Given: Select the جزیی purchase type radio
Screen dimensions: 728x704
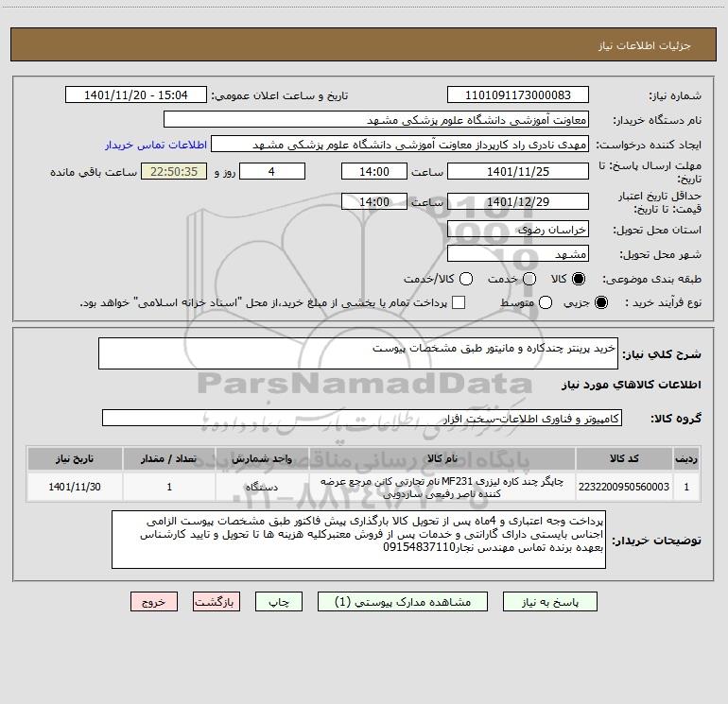Looking at the screenshot, I should (600, 302).
